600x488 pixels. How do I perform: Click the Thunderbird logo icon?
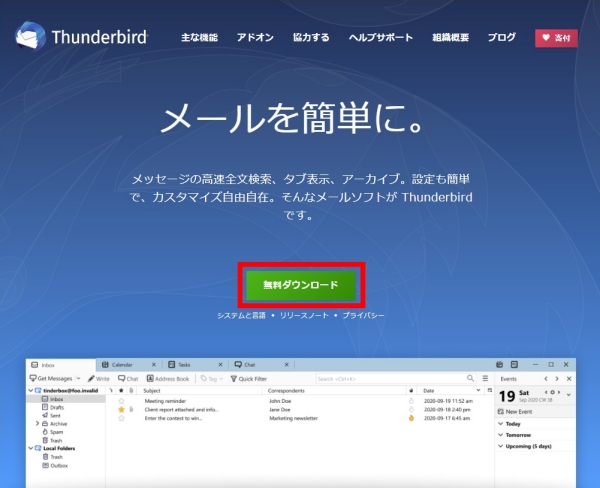30,36
